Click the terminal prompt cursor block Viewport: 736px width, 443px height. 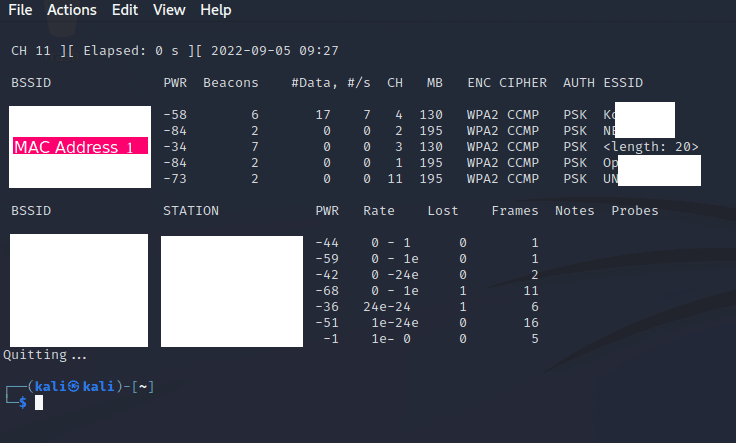[39, 403]
